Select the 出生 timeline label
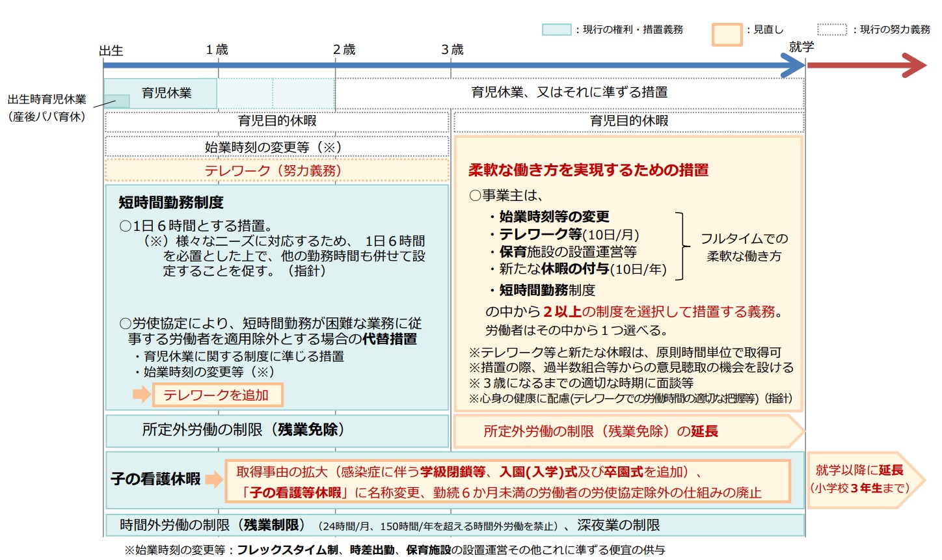 pyautogui.click(x=111, y=51)
